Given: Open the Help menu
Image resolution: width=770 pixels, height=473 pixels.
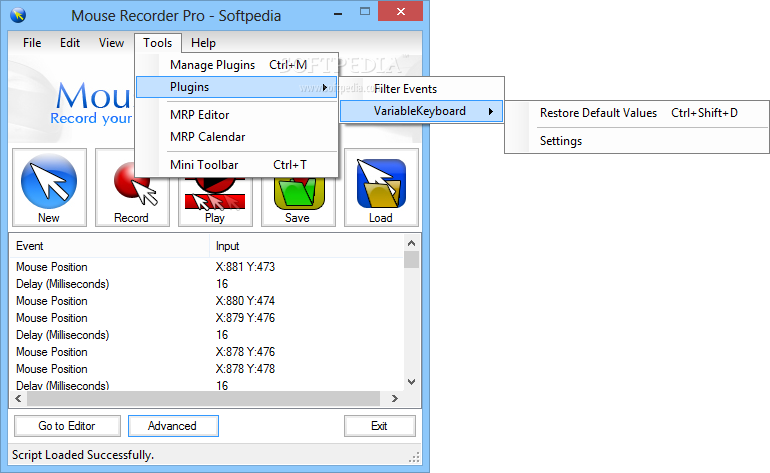Looking at the screenshot, I should click(203, 43).
